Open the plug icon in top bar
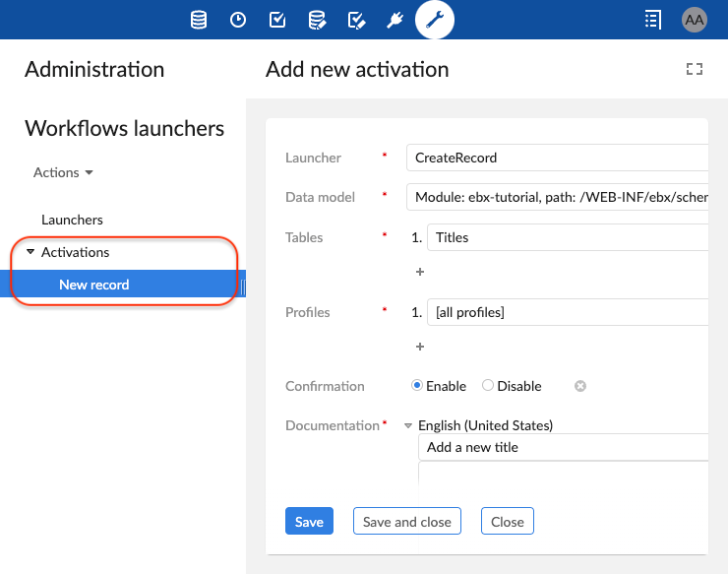This screenshot has width=728, height=574. point(395,20)
